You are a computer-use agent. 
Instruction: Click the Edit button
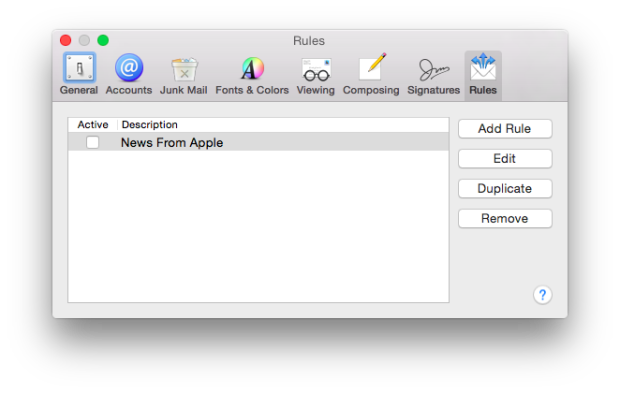(505, 159)
